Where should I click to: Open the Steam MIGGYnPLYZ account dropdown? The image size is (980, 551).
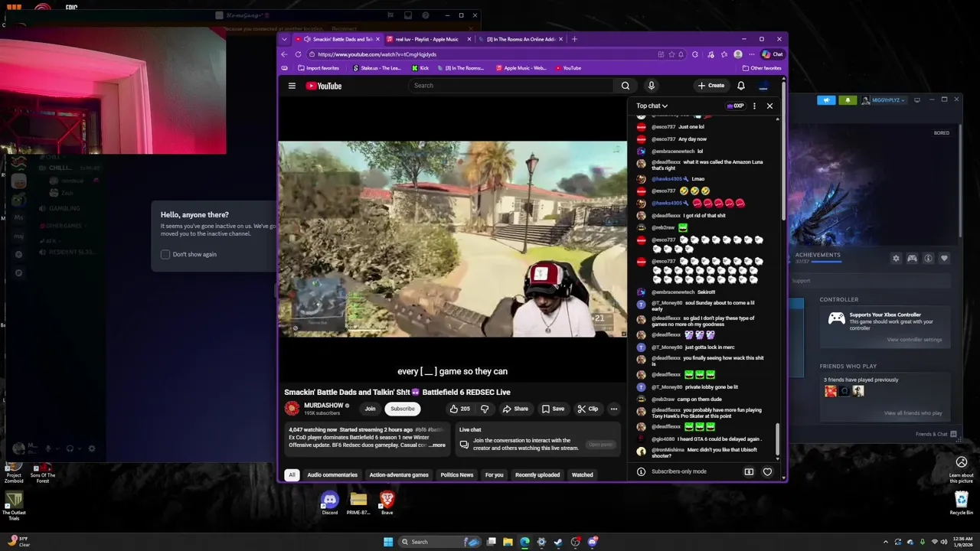[x=884, y=100]
